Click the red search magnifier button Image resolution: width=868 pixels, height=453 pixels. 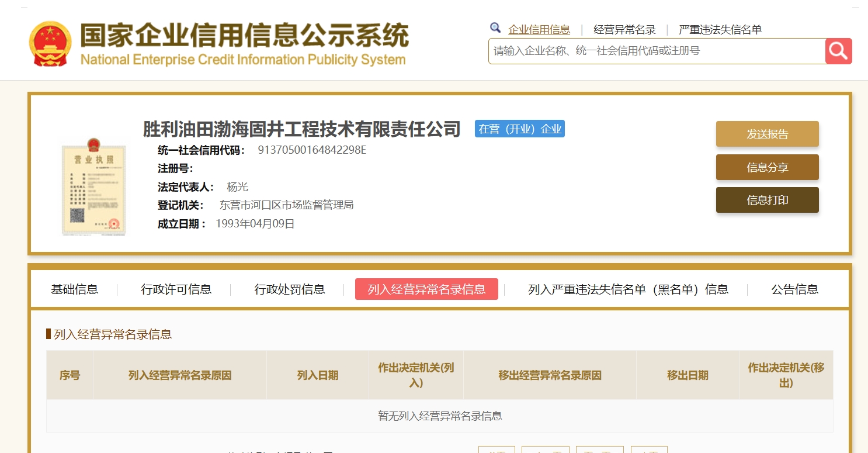coord(838,51)
